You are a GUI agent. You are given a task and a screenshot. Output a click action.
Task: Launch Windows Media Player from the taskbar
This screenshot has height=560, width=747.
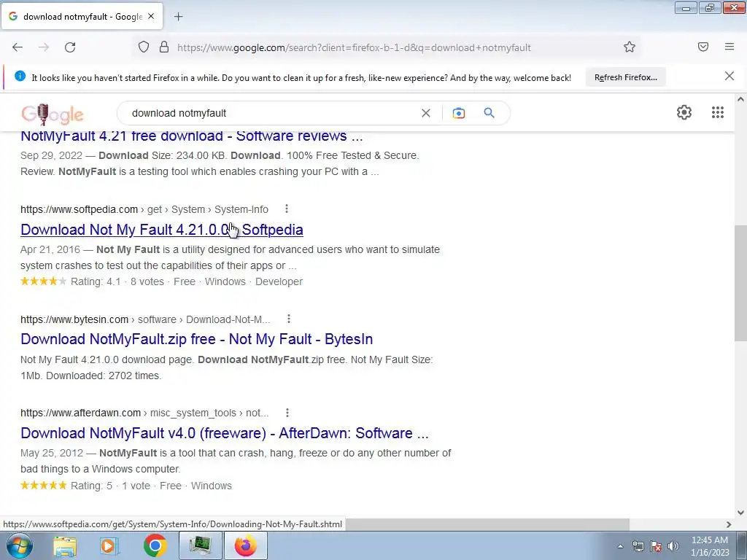tap(109, 545)
